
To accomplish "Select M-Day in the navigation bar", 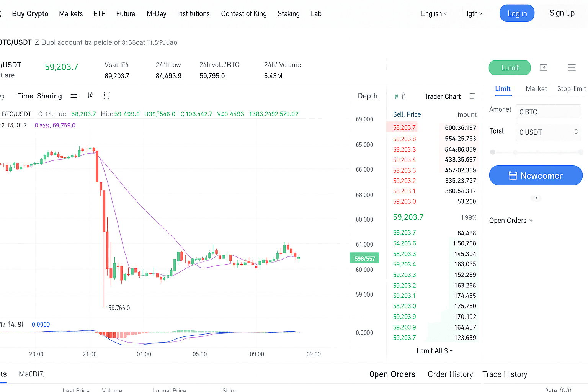I will (x=157, y=14).
